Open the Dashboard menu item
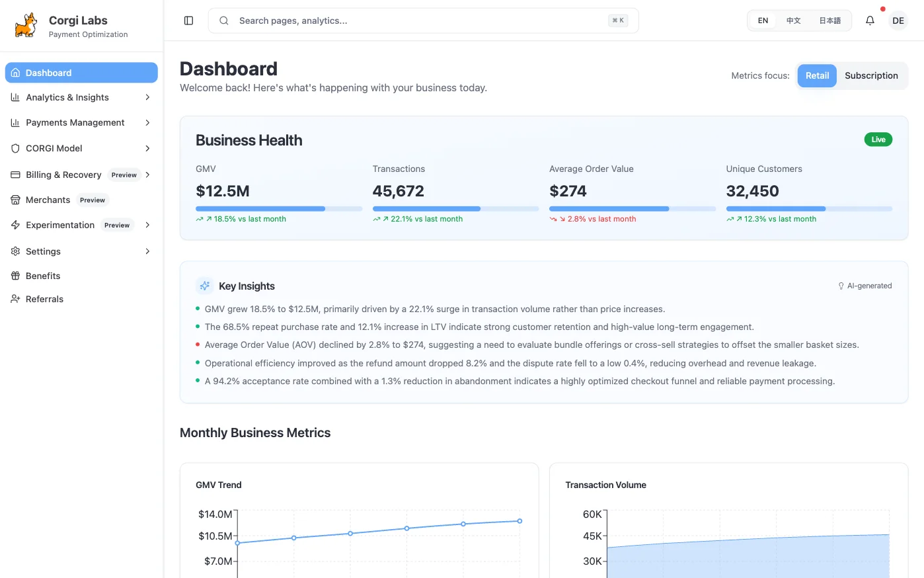This screenshot has height=578, width=924. coord(81,73)
